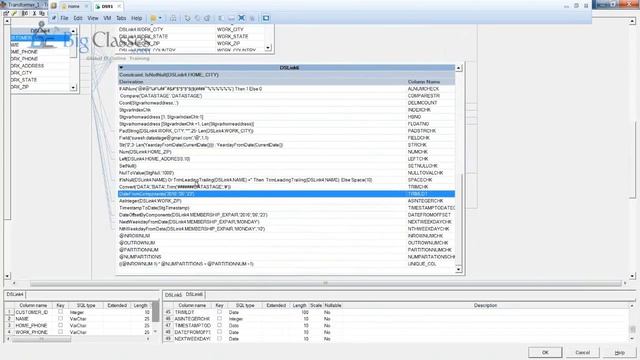
Task: Click the cut icon in Transformer toolbar
Action: 34,13
